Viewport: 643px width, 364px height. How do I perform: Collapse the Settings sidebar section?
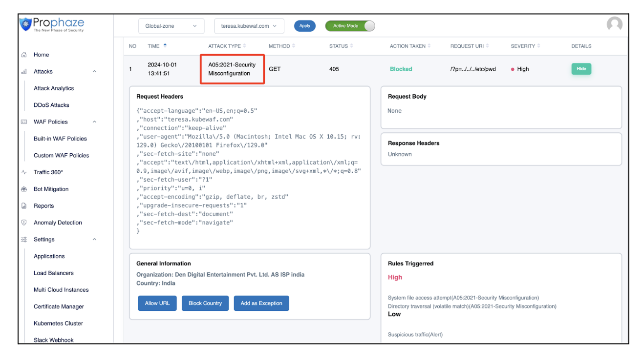pyautogui.click(x=94, y=240)
